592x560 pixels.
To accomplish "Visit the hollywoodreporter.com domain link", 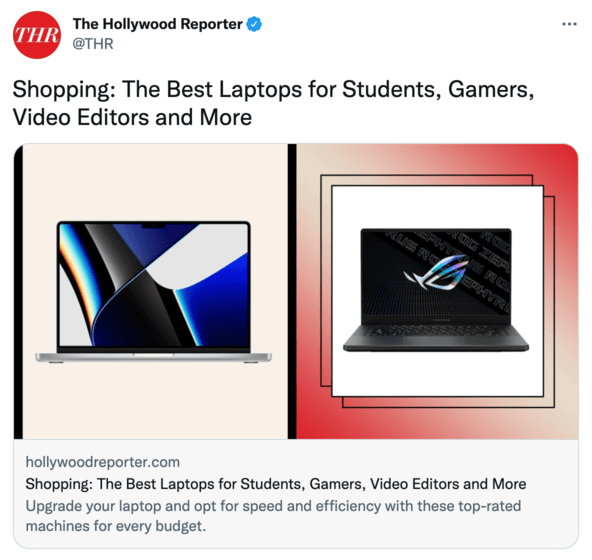I will click(103, 462).
